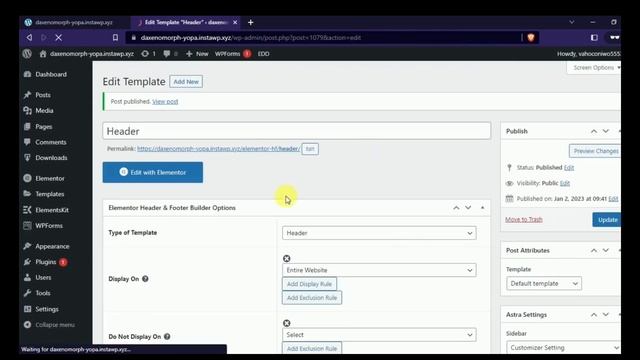
Task: Click Add Display Rule button
Action: tap(309, 284)
